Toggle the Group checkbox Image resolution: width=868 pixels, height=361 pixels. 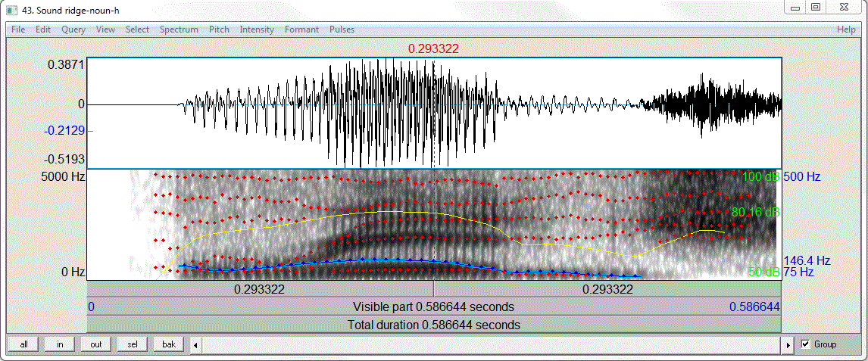click(805, 344)
